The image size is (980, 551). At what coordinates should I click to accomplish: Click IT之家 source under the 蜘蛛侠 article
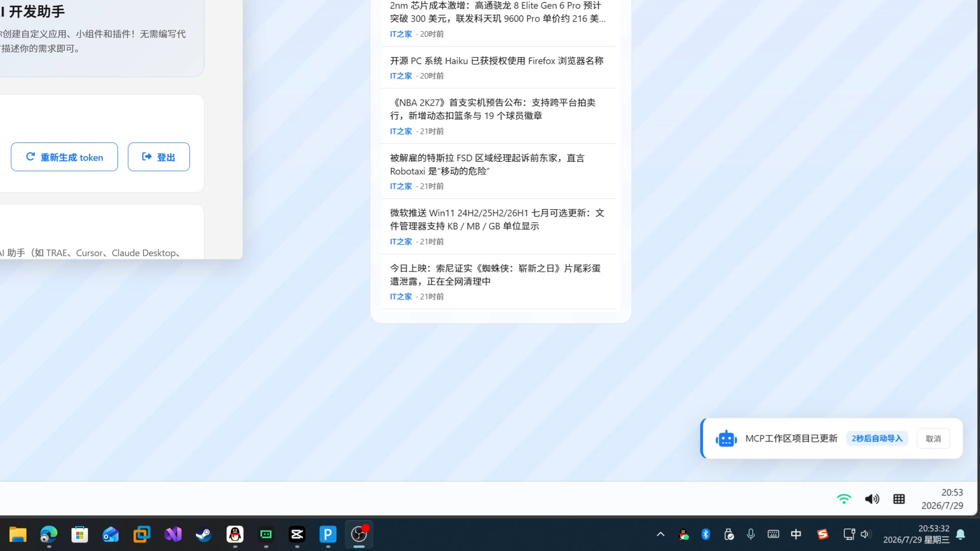click(401, 296)
